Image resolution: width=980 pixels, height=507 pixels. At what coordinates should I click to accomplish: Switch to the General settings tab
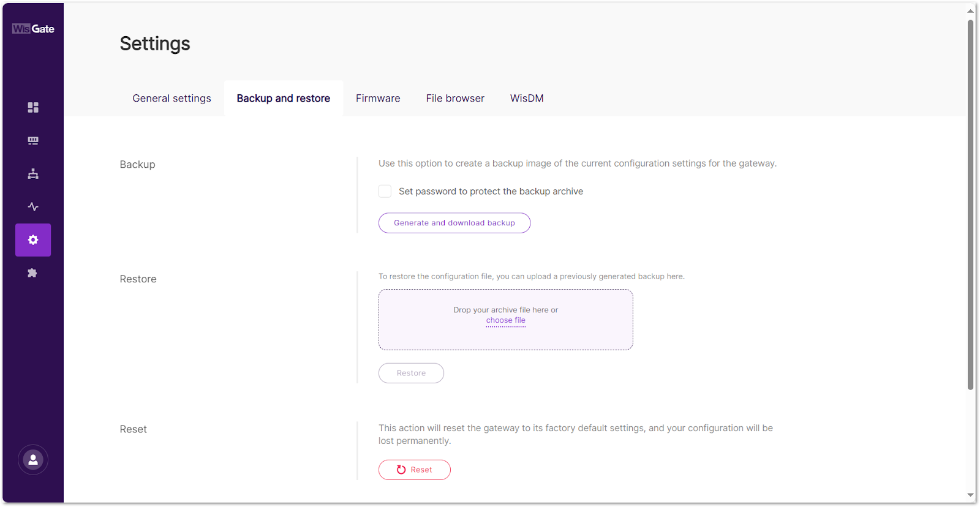[171, 98]
